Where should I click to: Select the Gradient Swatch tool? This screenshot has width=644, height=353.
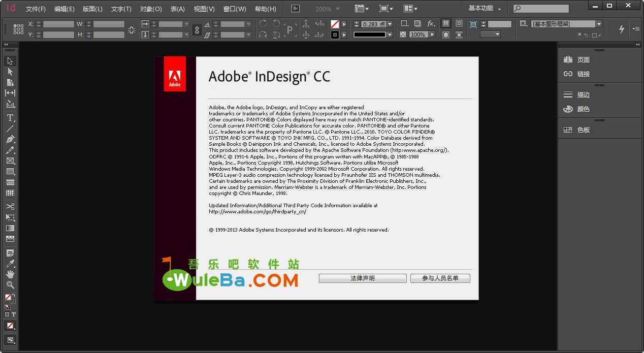(x=10, y=228)
